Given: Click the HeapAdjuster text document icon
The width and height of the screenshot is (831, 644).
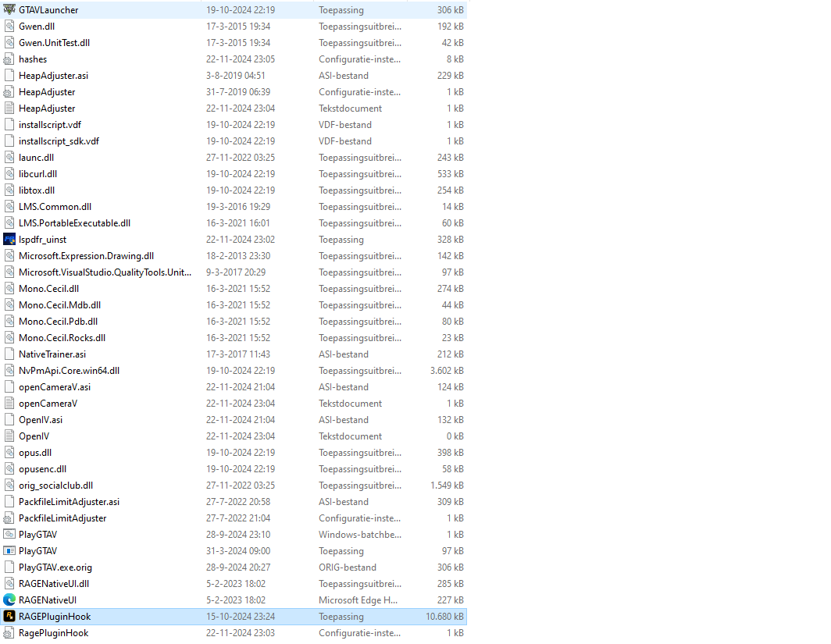Looking at the screenshot, I should coord(9,108).
